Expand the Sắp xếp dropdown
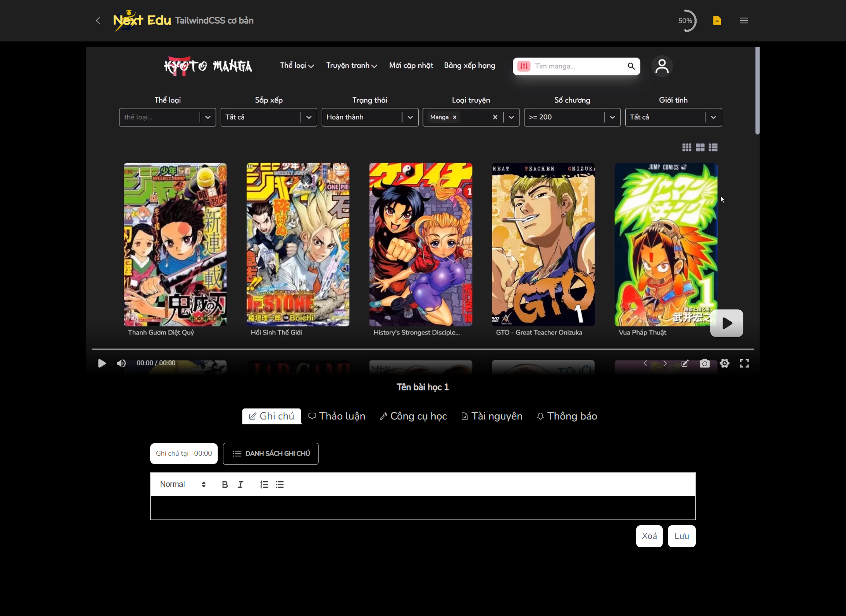 309,117
